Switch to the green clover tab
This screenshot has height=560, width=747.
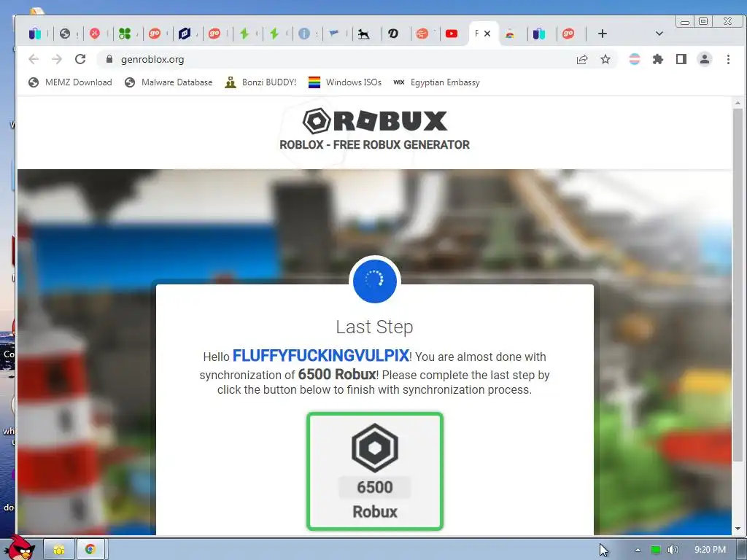click(x=125, y=34)
